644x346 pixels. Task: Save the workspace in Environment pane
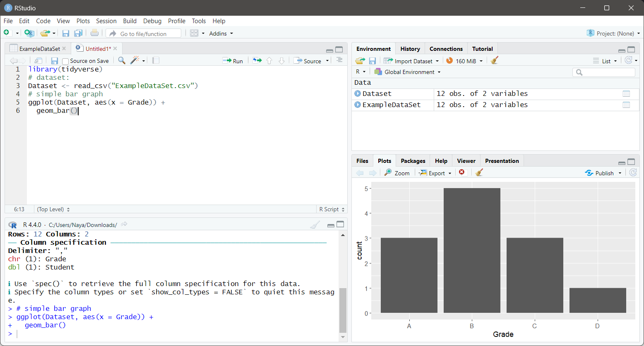pos(372,60)
